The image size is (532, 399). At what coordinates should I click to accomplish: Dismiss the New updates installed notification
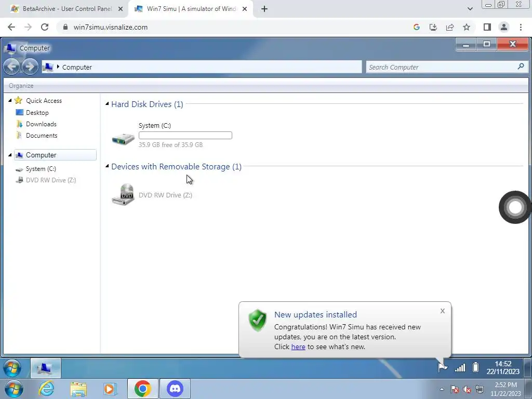(443, 311)
